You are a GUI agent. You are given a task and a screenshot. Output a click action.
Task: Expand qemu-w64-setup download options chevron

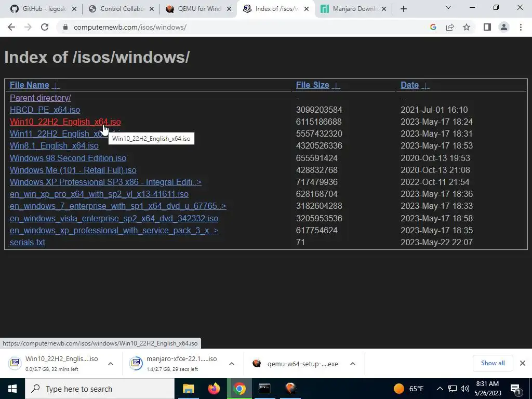pyautogui.click(x=353, y=364)
